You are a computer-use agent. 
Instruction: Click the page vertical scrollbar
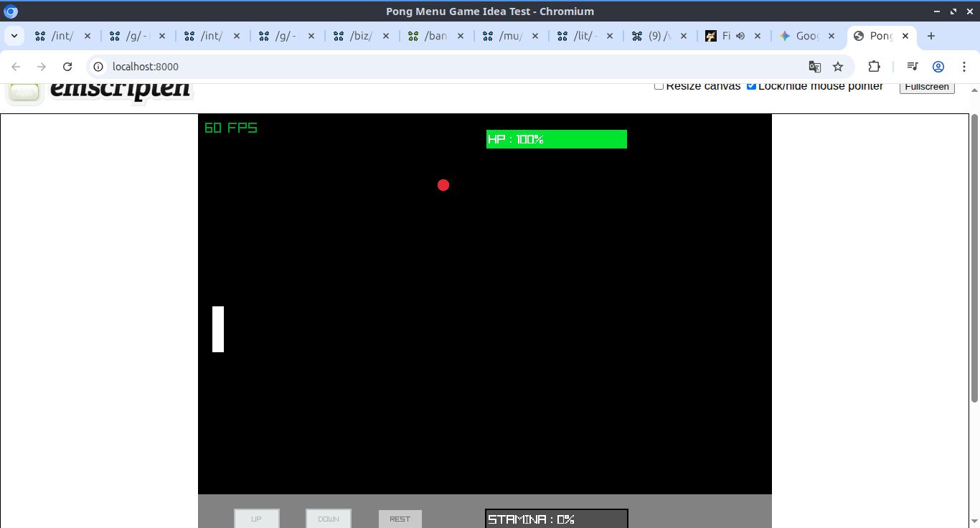click(974, 258)
